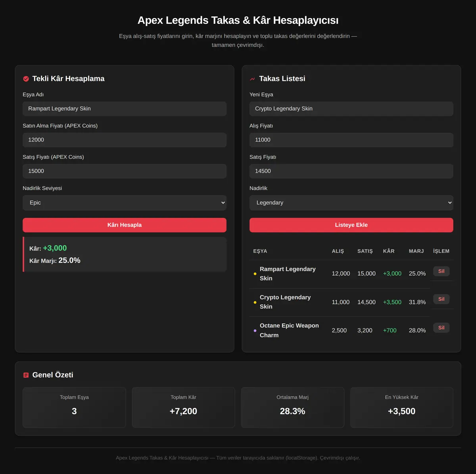Click the checkmark icon beside Tekli Kâr Hesaplama
This screenshot has height=474, width=476.
coord(26,79)
